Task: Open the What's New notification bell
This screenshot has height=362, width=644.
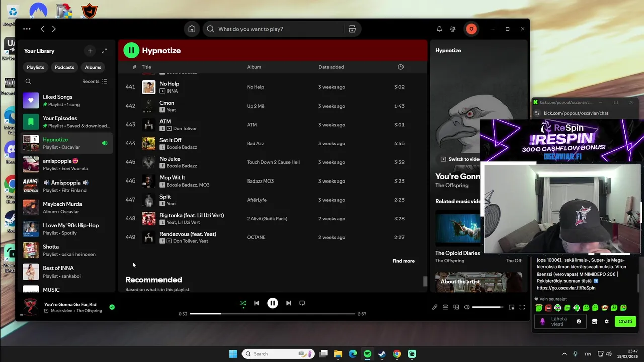Action: pyautogui.click(x=439, y=29)
